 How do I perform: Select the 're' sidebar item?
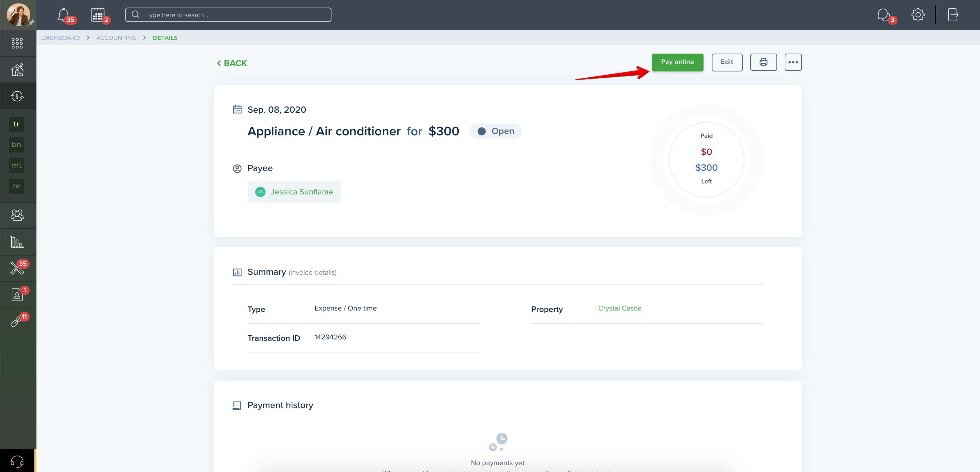(x=17, y=186)
